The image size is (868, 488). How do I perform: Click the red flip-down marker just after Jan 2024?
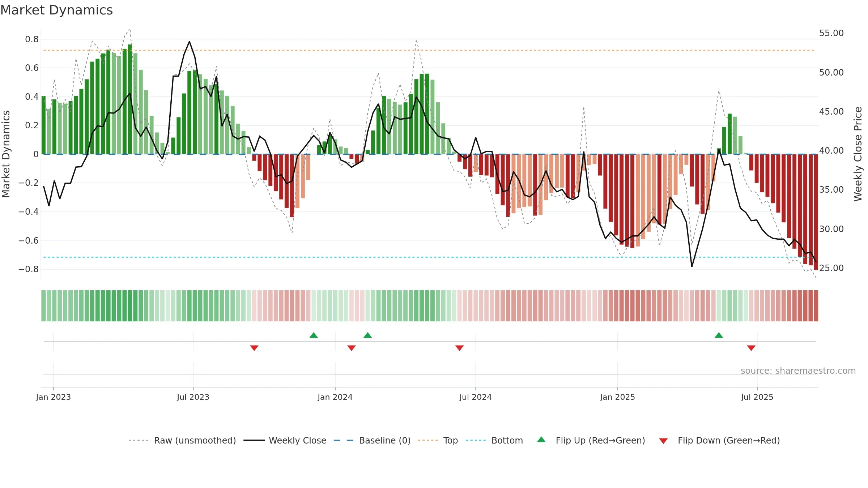(x=352, y=348)
